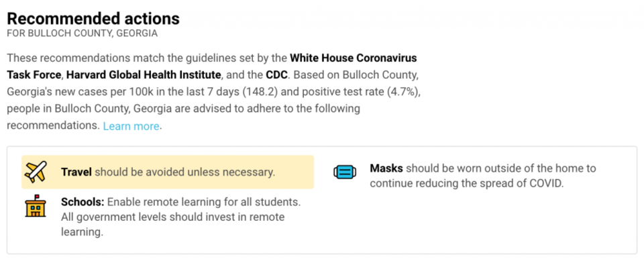644x259 pixels.
Task: Click the Schools remote learning recommendation
Action: coord(181,217)
